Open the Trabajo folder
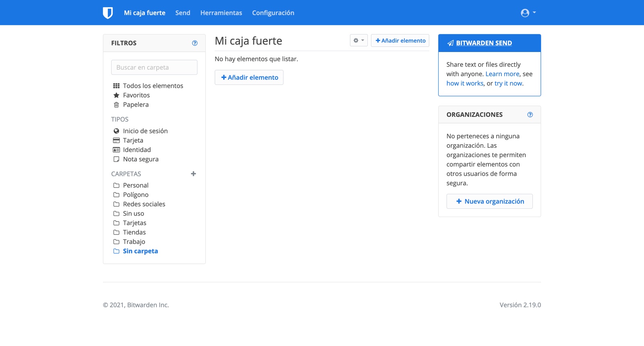This screenshot has width=644, height=346. (134, 242)
